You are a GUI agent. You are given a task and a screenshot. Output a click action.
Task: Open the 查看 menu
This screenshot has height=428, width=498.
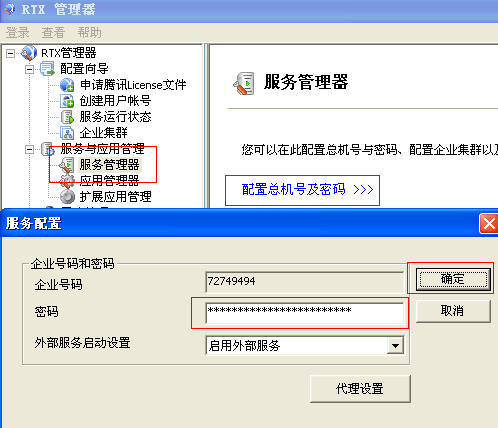[53, 33]
